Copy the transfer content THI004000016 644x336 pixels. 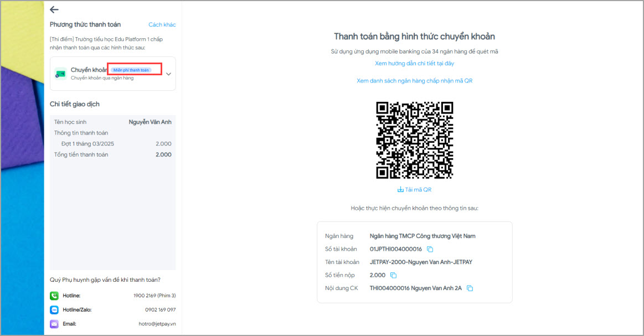click(470, 288)
